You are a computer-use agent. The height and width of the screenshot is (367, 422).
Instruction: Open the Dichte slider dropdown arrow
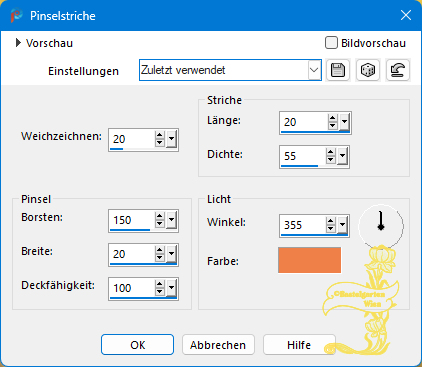point(342,156)
